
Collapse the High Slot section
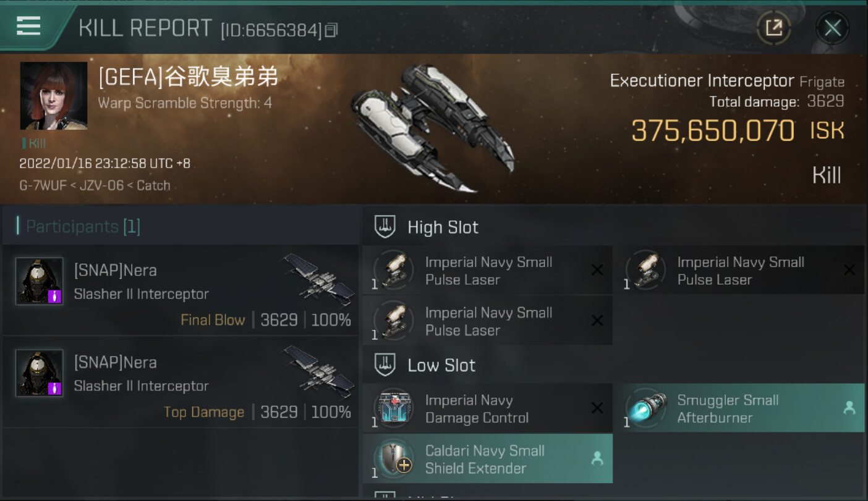click(x=386, y=227)
